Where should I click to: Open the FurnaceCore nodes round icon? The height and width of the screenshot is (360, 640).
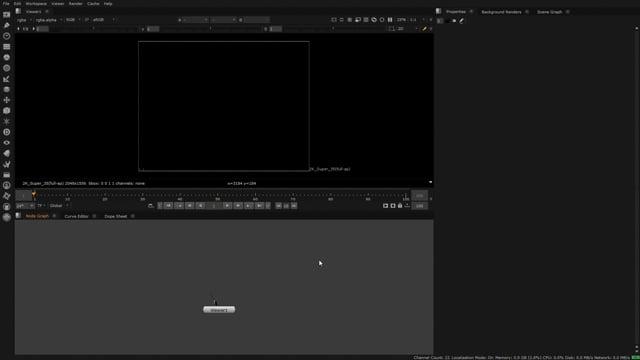tap(7, 185)
